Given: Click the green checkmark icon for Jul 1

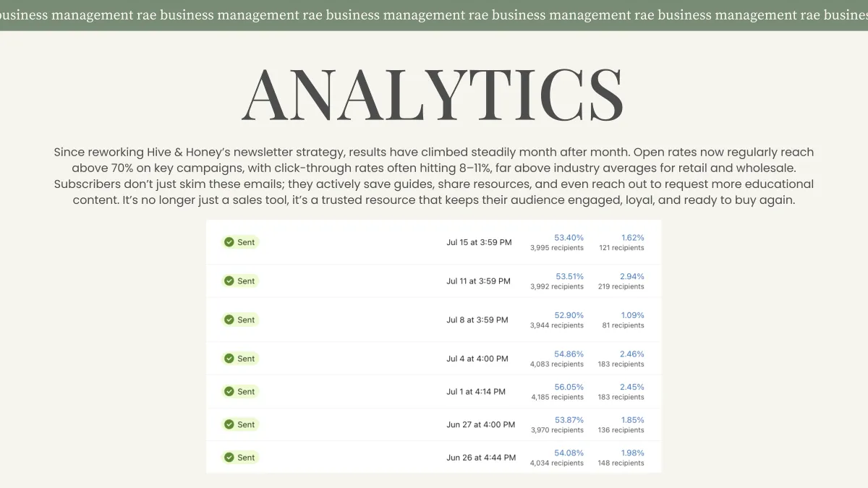Looking at the screenshot, I should coord(229,391).
